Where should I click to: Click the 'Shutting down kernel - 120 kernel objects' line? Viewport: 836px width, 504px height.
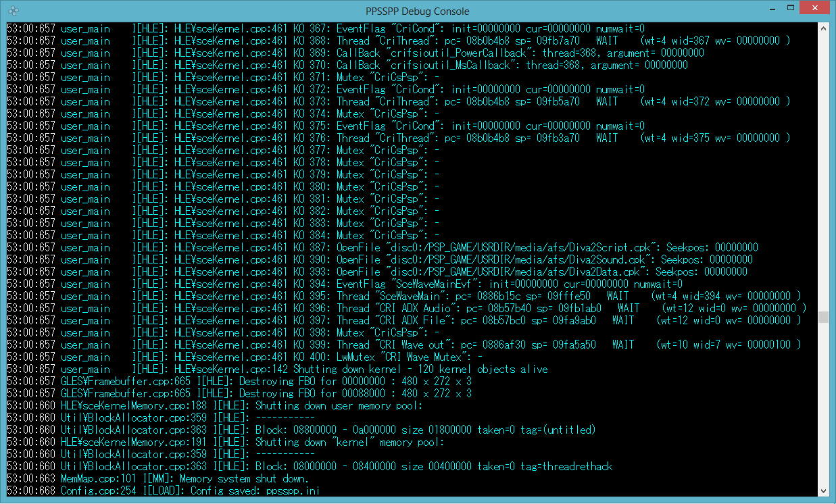click(x=277, y=369)
